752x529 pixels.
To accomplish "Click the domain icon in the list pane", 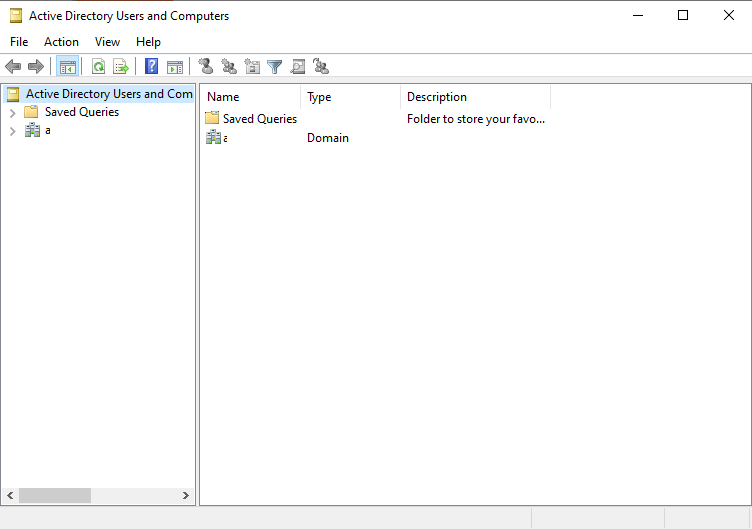I will click(x=213, y=137).
